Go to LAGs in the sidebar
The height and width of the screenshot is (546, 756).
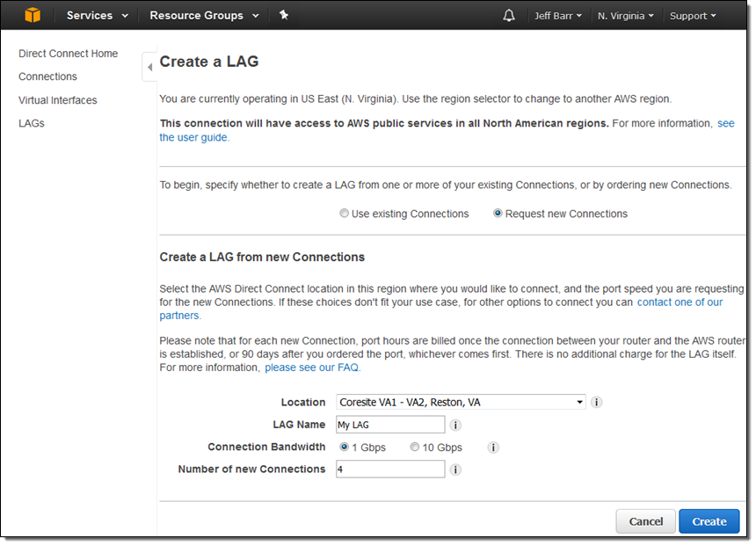click(x=32, y=123)
